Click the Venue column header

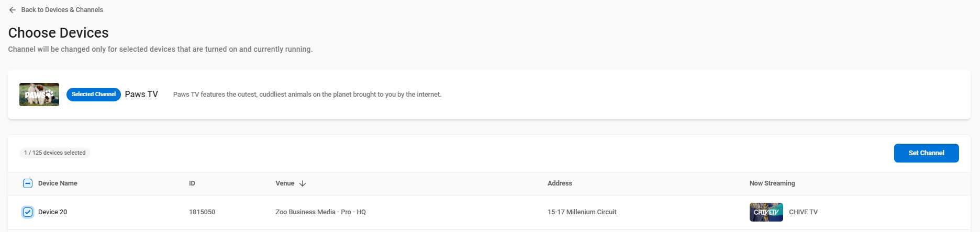[x=285, y=183]
